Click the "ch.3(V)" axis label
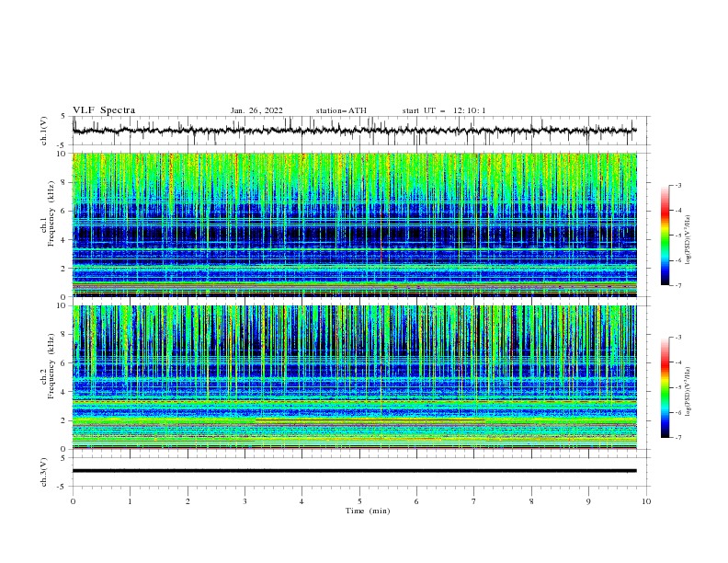Image resolution: width=728 pixels, height=563 pixels. coord(44,472)
